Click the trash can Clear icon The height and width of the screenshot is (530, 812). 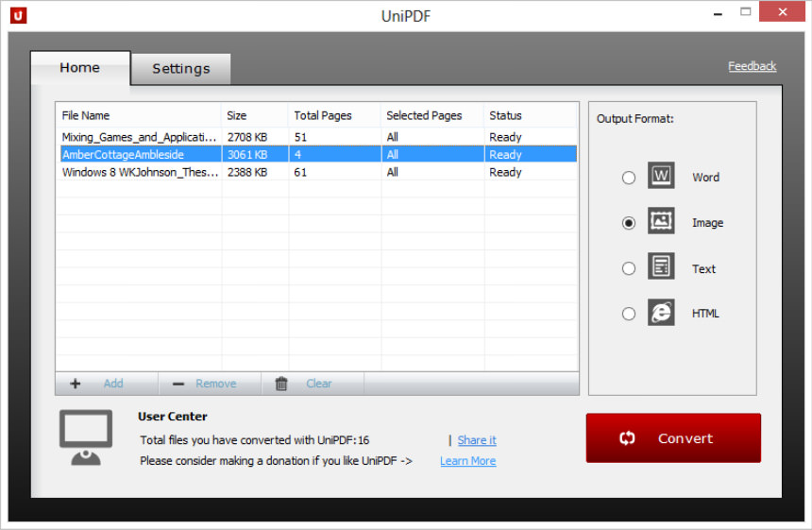(x=281, y=384)
